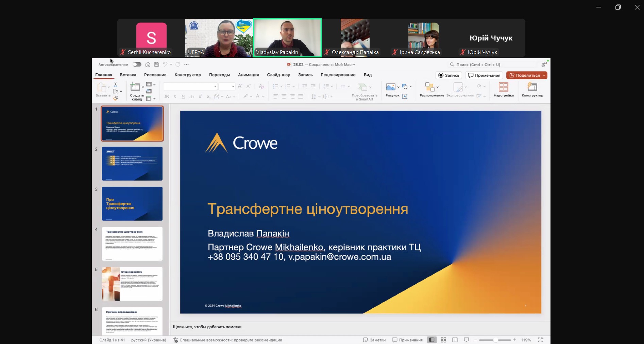Open the Анимация ribbon tab
Viewport: 644px width, 344px height.
[x=248, y=75]
